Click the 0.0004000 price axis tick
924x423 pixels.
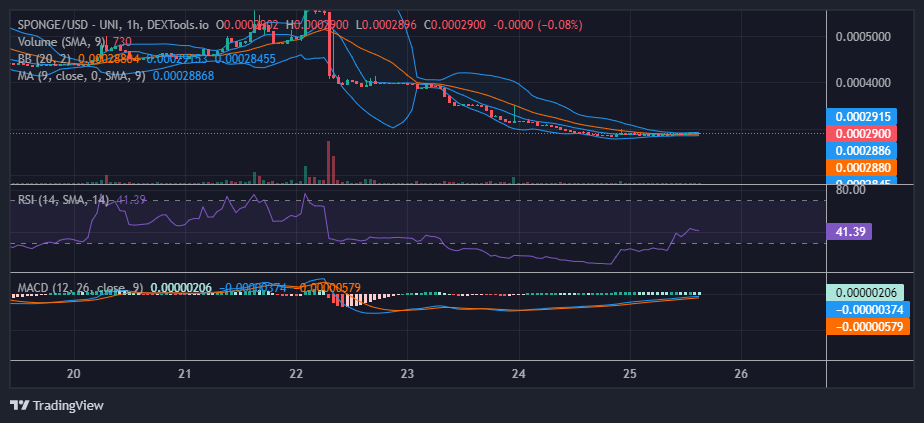[863, 82]
